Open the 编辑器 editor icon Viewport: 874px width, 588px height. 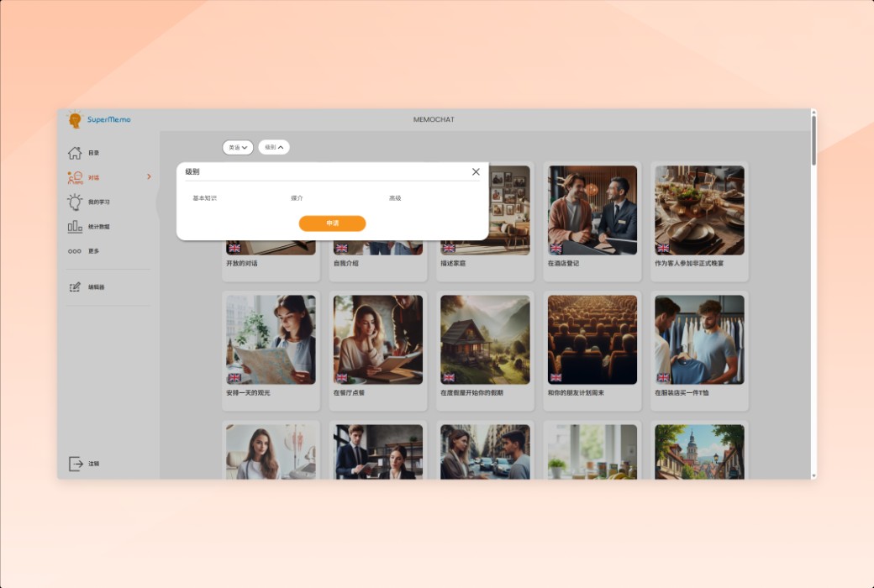(75, 287)
